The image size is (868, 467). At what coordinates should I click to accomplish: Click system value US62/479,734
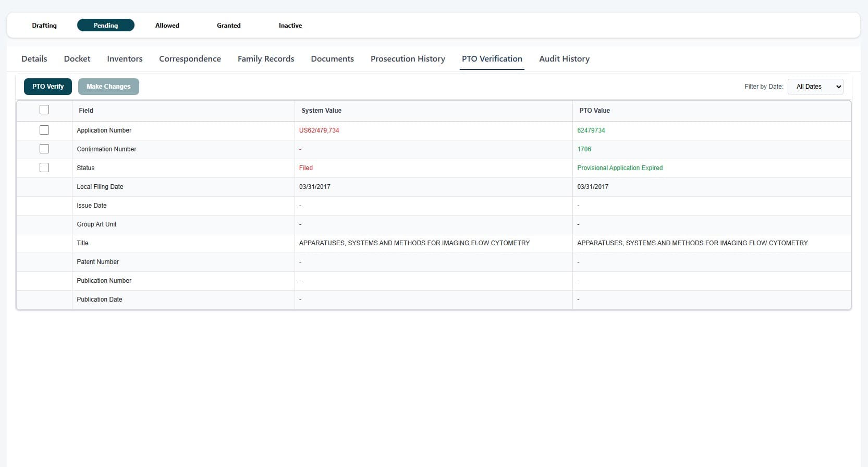(319, 130)
